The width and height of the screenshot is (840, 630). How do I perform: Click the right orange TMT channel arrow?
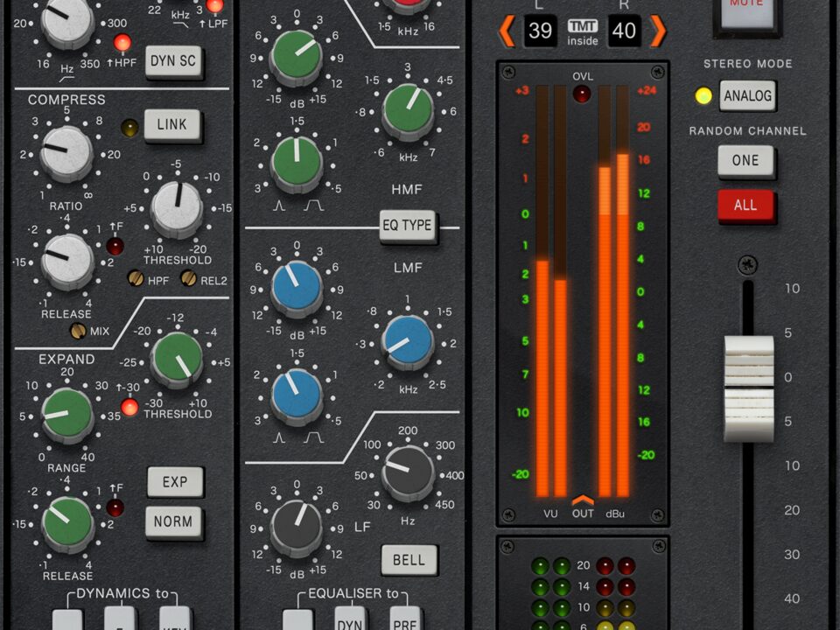[658, 31]
